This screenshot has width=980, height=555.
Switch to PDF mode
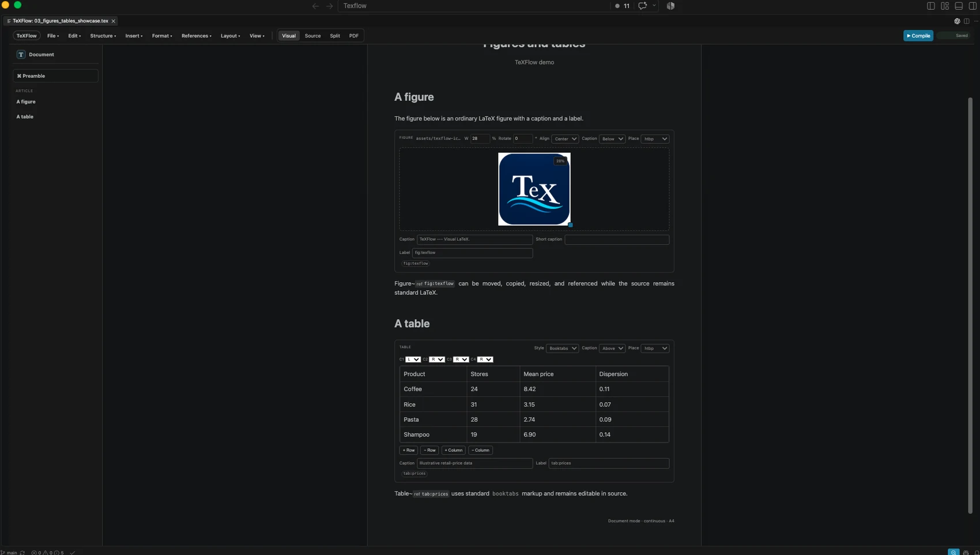click(x=354, y=36)
